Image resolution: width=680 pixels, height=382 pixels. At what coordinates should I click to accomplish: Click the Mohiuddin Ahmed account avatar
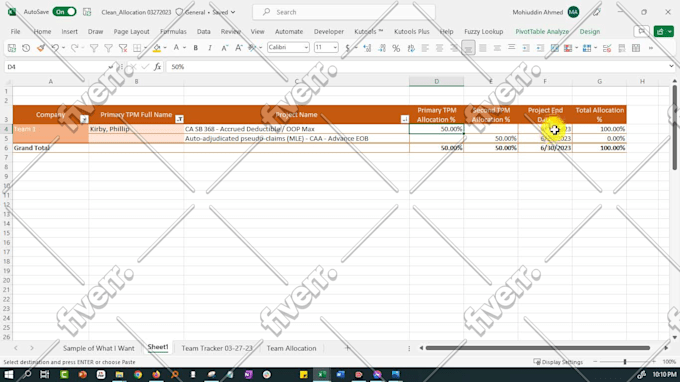pos(573,12)
